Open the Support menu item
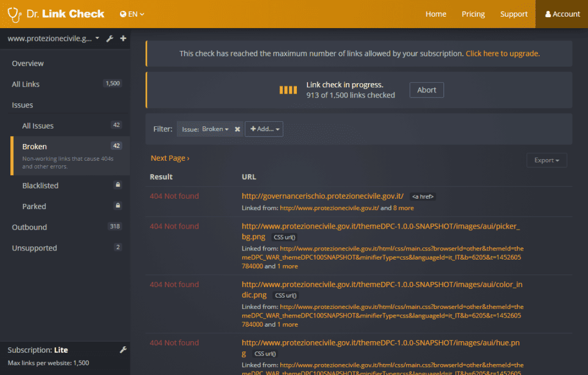Viewport: 588px width, 375px height. [513, 14]
